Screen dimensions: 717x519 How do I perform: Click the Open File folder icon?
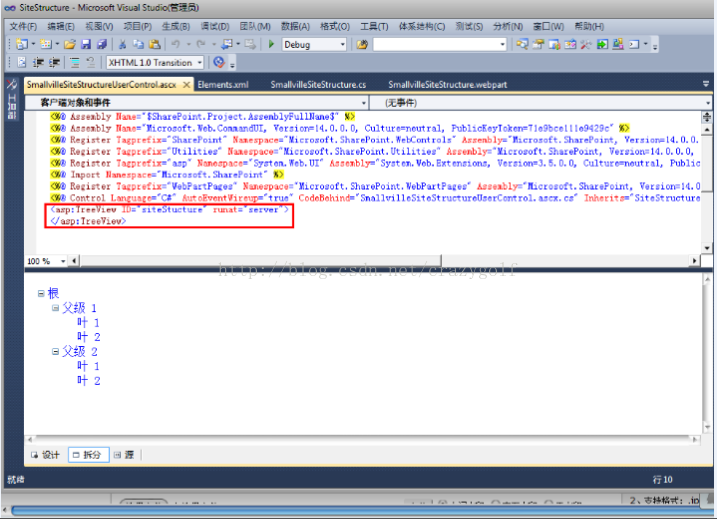(x=70, y=44)
